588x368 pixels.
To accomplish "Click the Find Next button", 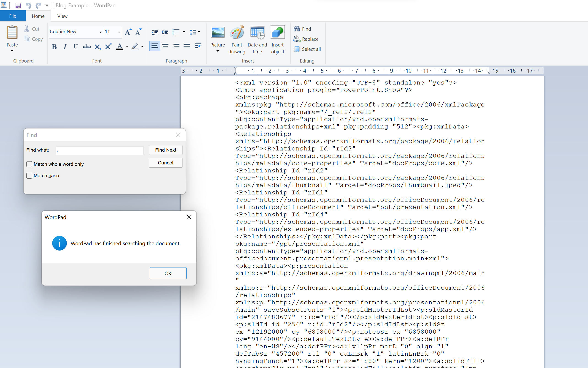I will [165, 150].
